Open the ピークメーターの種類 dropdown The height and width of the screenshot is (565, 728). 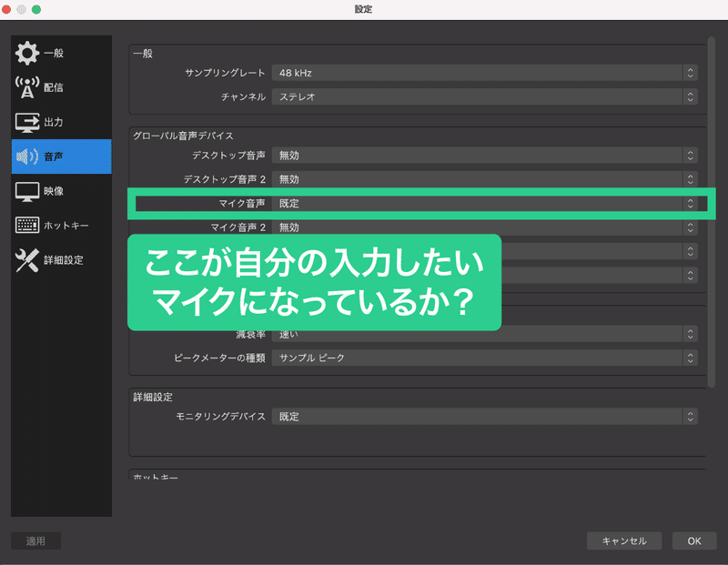(x=485, y=358)
